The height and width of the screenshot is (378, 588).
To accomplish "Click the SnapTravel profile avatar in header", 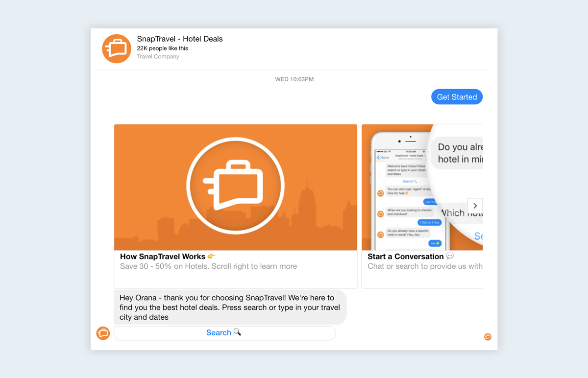I will 117,49.
